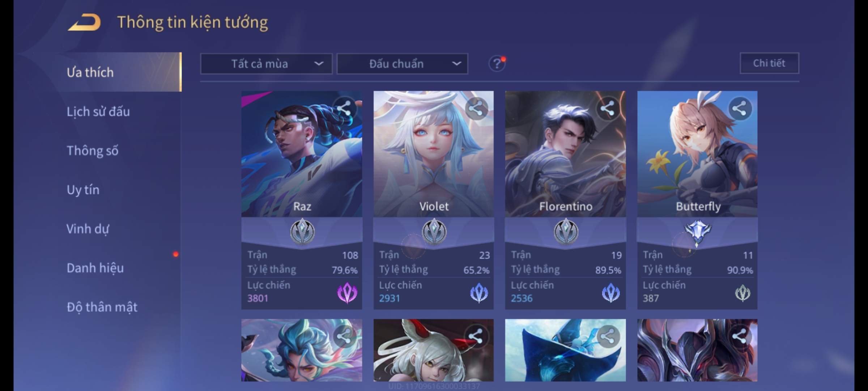
Task: Share the Butterfly hero card
Action: point(740,108)
